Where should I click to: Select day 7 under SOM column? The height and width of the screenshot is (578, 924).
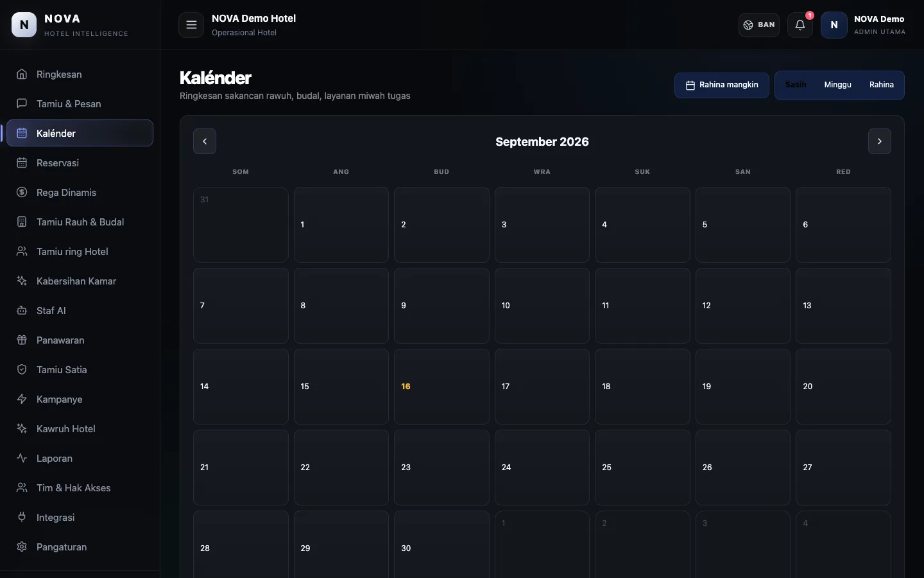point(241,306)
